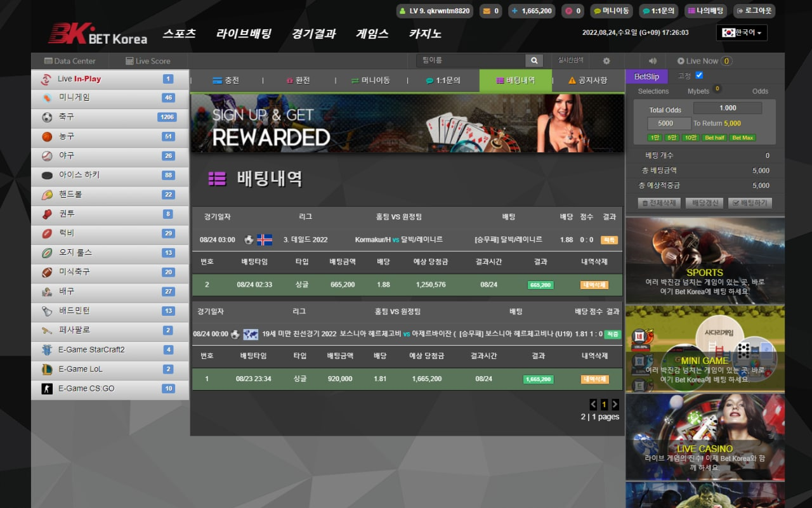This screenshot has width=812, height=508.
Task: Open the MINI GAME promo banner
Action: coord(705,349)
